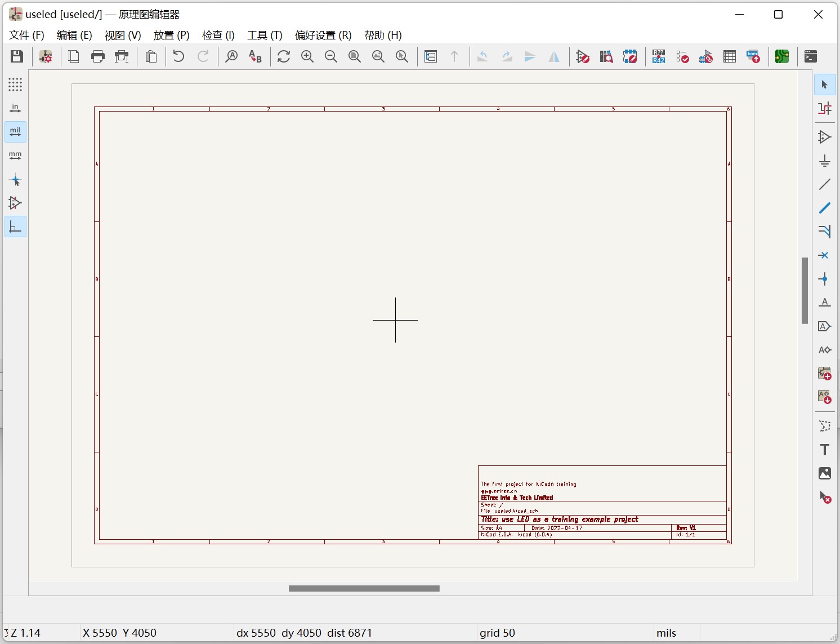Leave the current sheet using up arrow
The height and width of the screenshot is (644, 840).
[454, 56]
